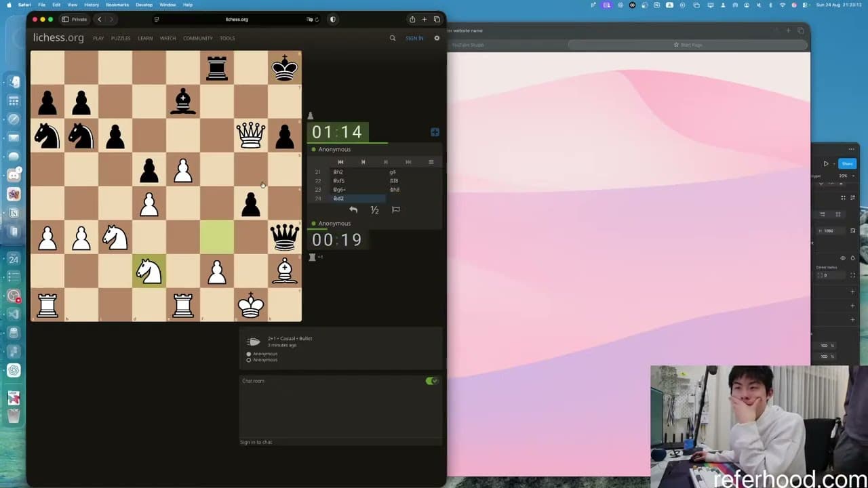
Task: Toggle eye visibility icon in design panel
Action: [843, 258]
